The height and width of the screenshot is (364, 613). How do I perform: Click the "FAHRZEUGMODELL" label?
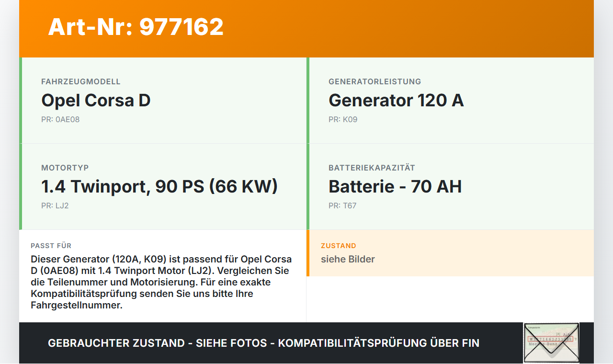(x=81, y=82)
